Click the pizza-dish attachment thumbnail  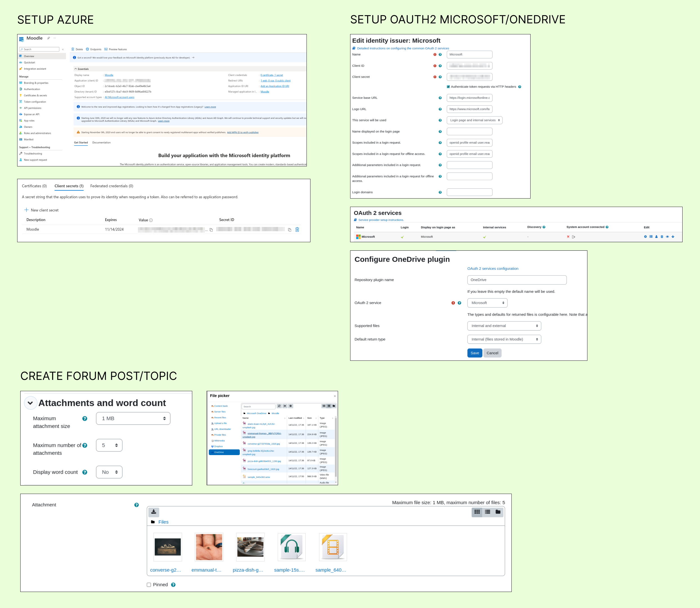[x=250, y=547]
